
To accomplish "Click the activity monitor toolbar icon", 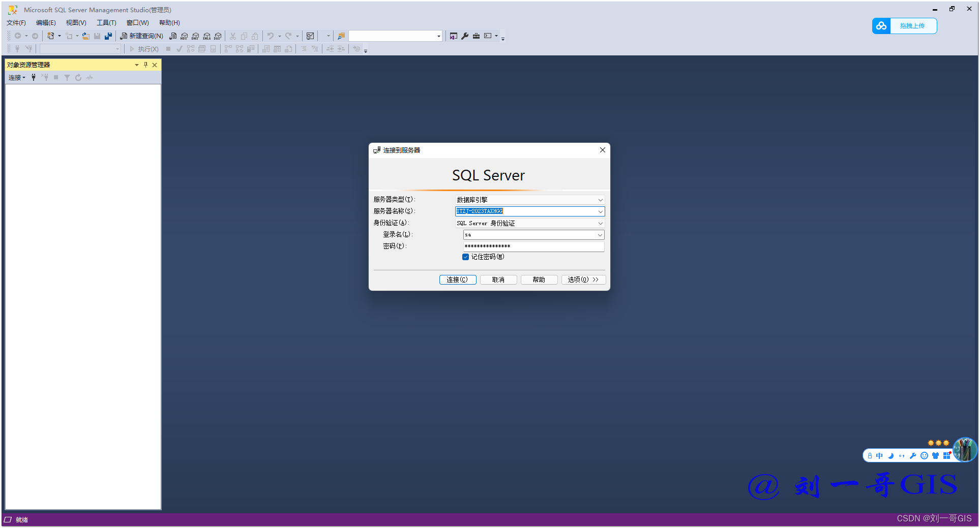I will (x=310, y=36).
